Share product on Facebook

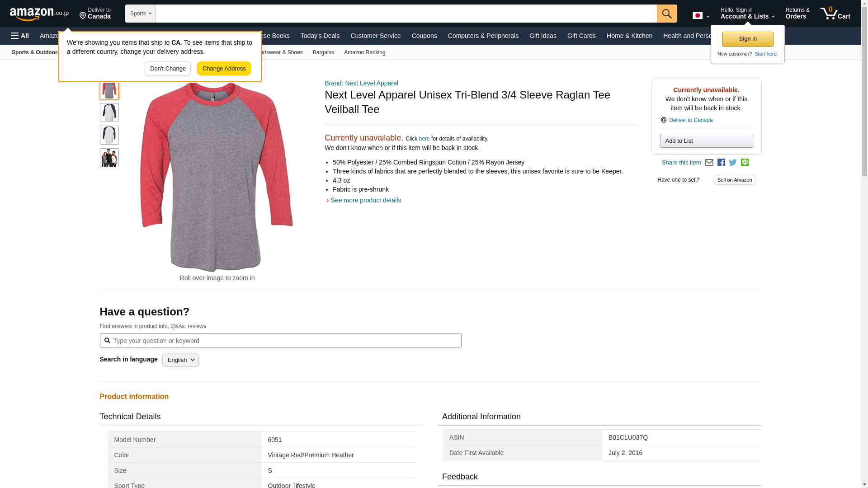[x=721, y=163]
